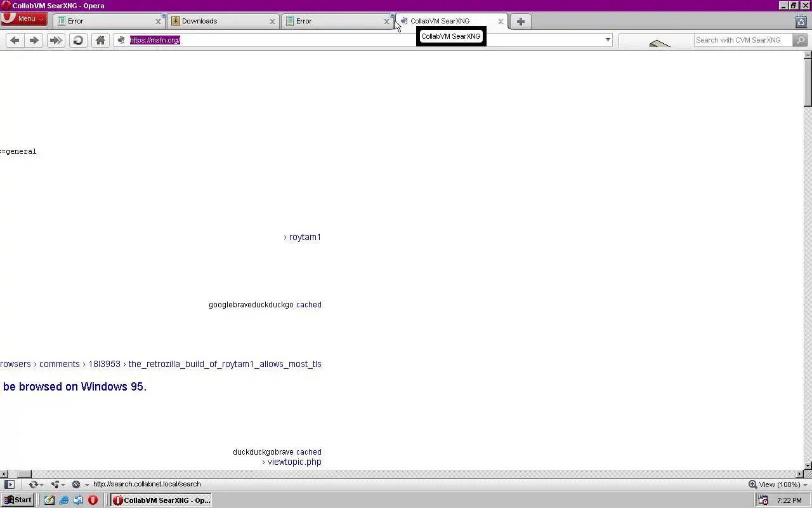Click the search magnifier button

coord(800,40)
